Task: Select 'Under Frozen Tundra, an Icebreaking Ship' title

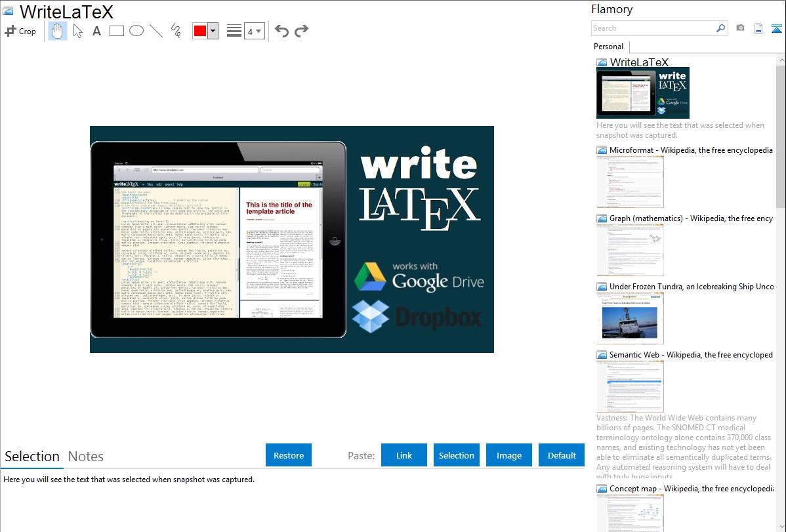Action: point(692,286)
